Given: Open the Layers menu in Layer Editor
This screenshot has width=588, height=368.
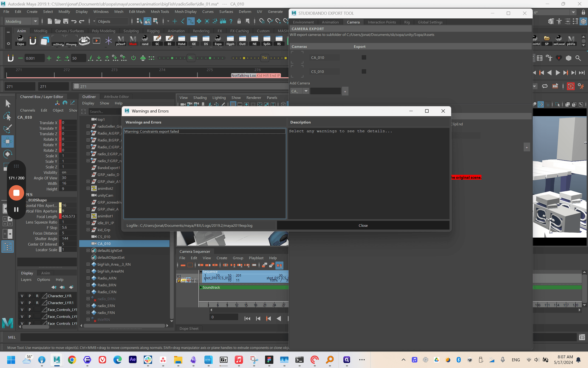Looking at the screenshot, I should (26, 280).
